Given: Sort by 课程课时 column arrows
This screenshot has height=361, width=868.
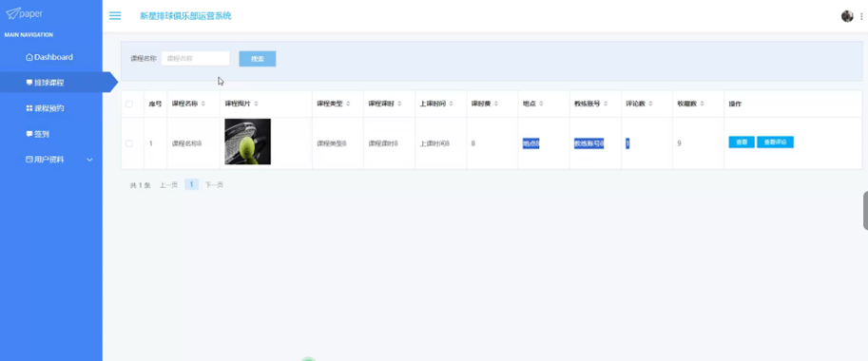Looking at the screenshot, I should click(399, 104).
